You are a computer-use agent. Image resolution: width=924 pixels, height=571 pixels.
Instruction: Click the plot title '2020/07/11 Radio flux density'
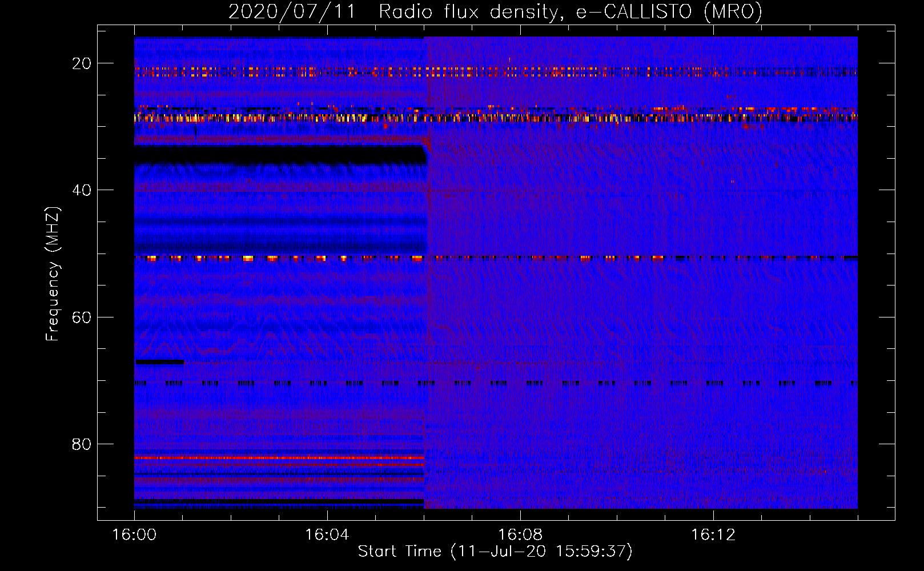495,11
